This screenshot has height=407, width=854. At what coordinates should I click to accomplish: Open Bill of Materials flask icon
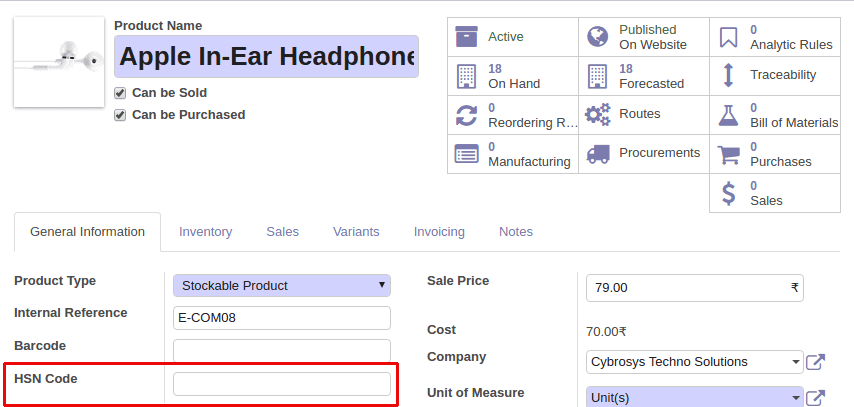pos(728,115)
